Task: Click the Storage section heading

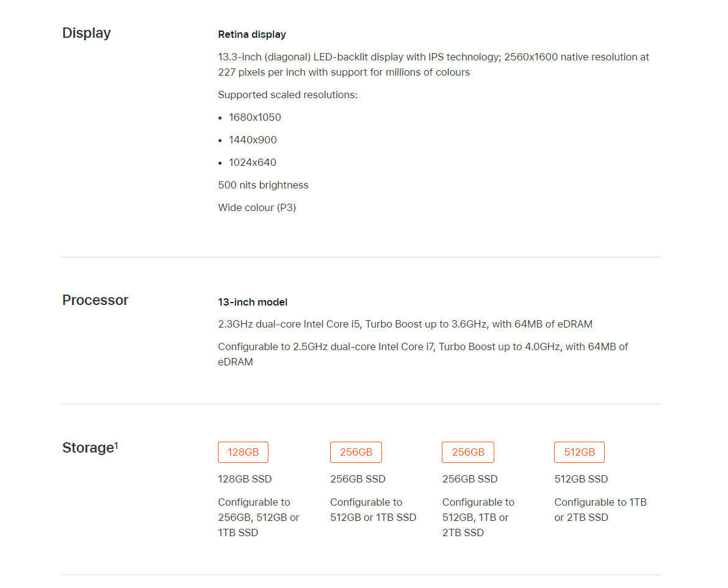Action: coord(88,448)
